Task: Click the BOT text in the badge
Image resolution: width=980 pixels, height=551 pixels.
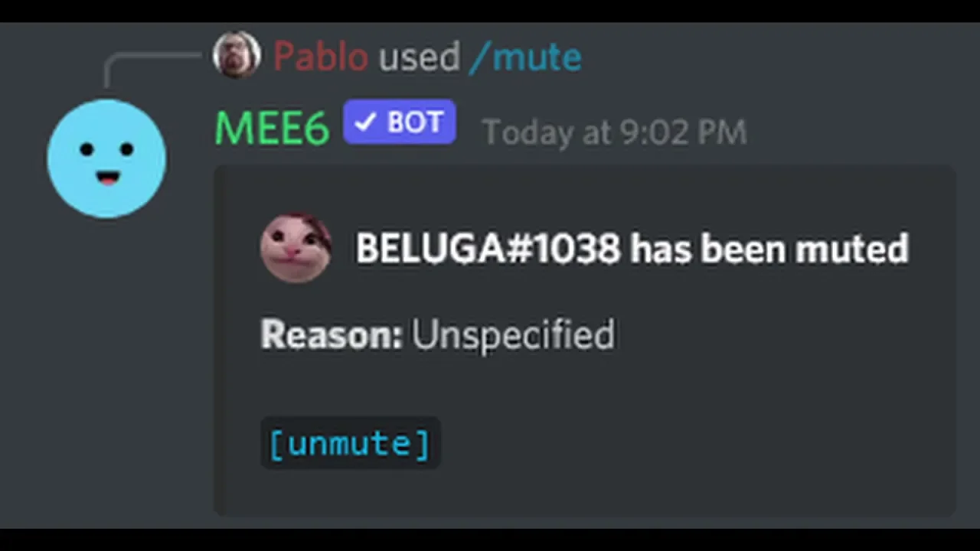Action: [x=416, y=122]
